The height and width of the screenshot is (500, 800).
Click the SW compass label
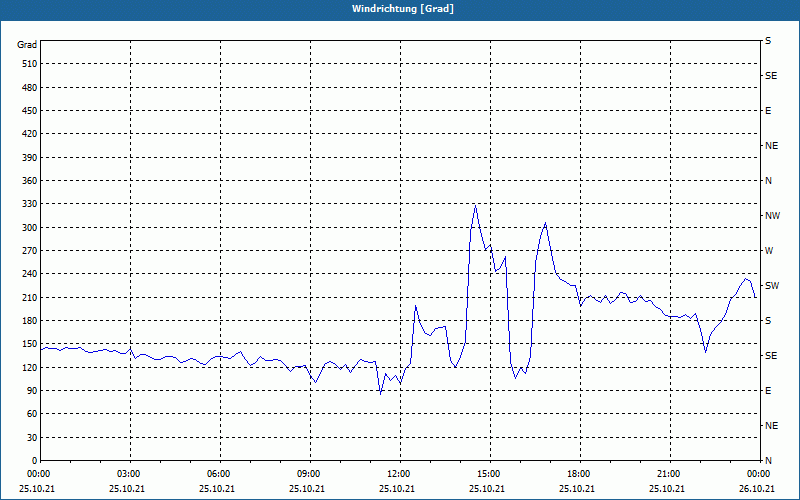(772, 286)
